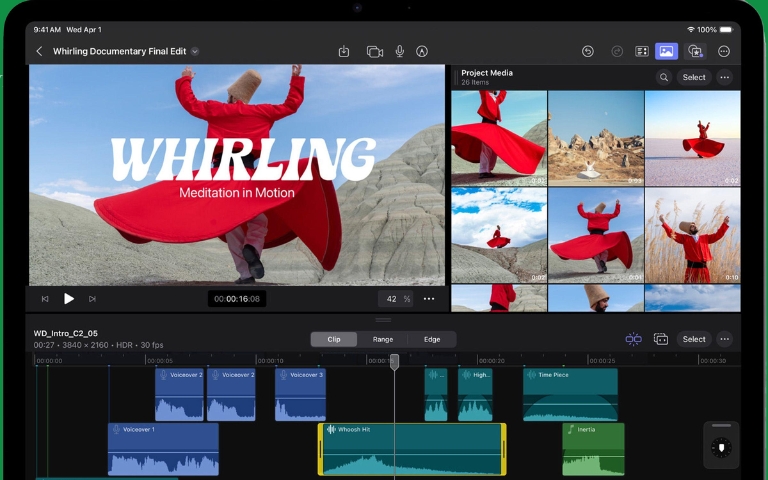Viewport: 768px width, 480px height.
Task: Open the timeline more options ellipsis
Action: point(725,339)
